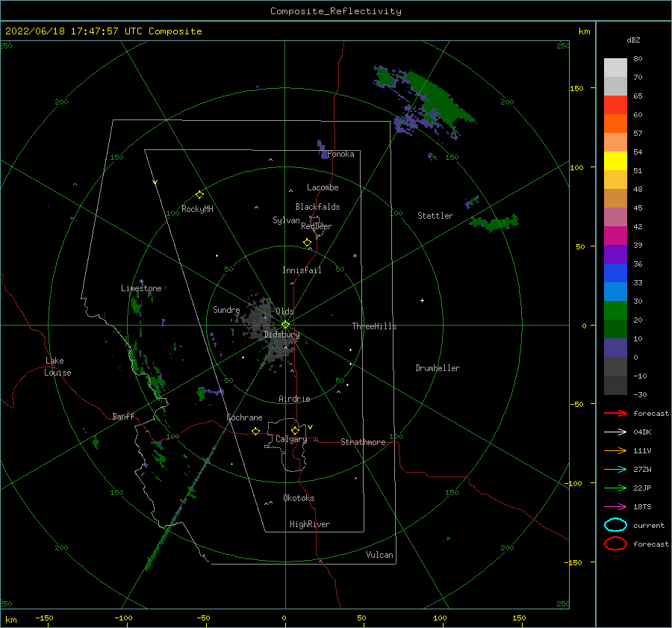The height and width of the screenshot is (628, 672).
Task: Click the cyan 27ZW arrow icon
Action: pos(615,470)
